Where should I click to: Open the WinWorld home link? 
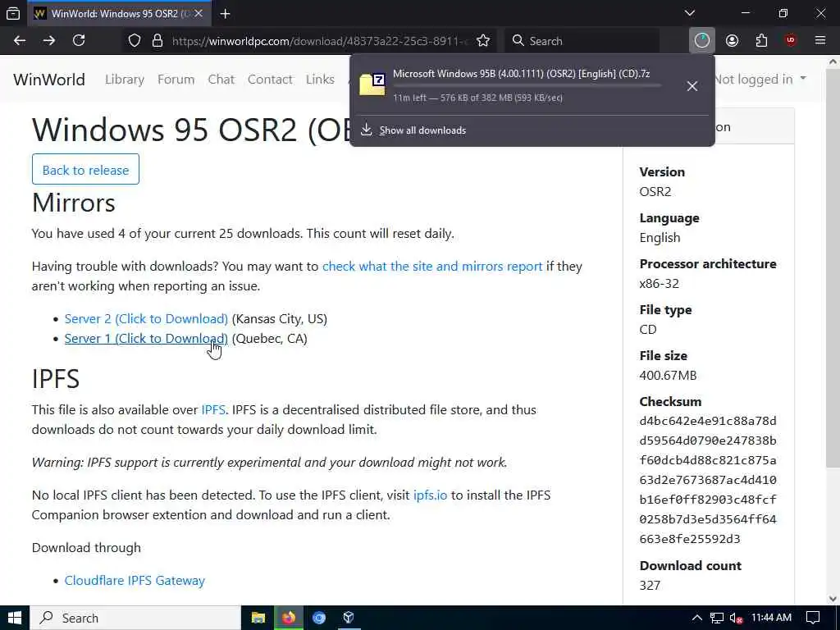(x=49, y=80)
